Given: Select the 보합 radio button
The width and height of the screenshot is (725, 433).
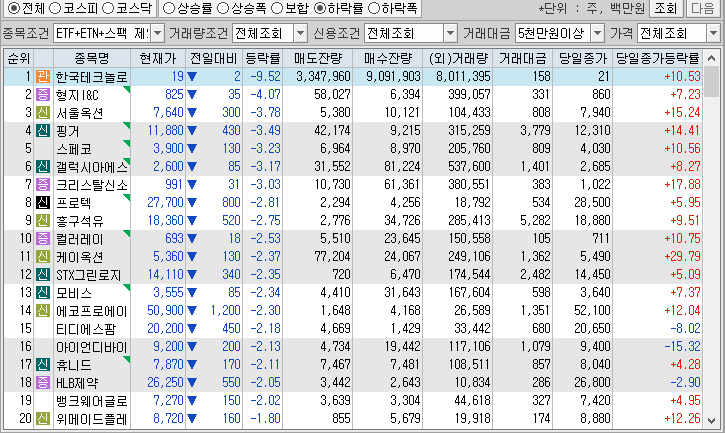Looking at the screenshot, I should (277, 8).
